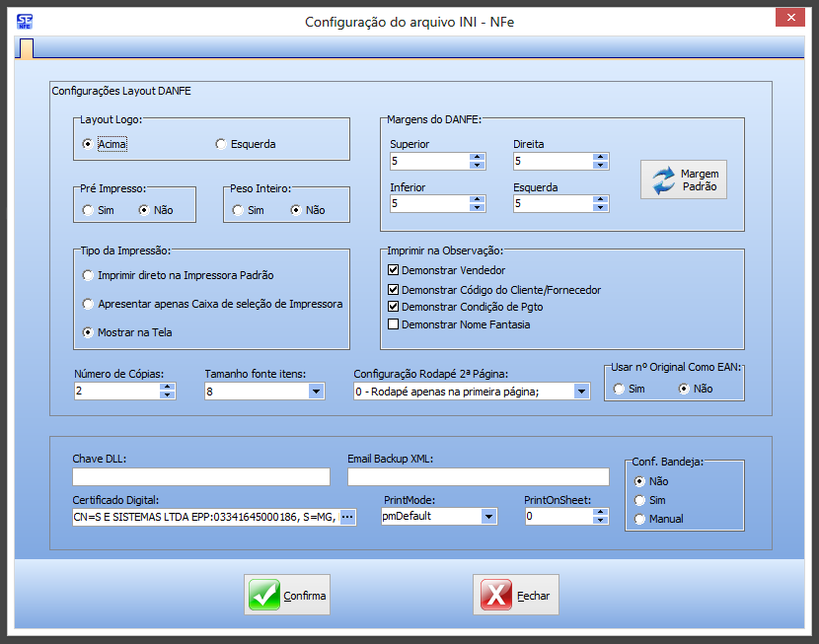
Task: Click the green checkmark Confirma button
Action: pyautogui.click(x=287, y=595)
